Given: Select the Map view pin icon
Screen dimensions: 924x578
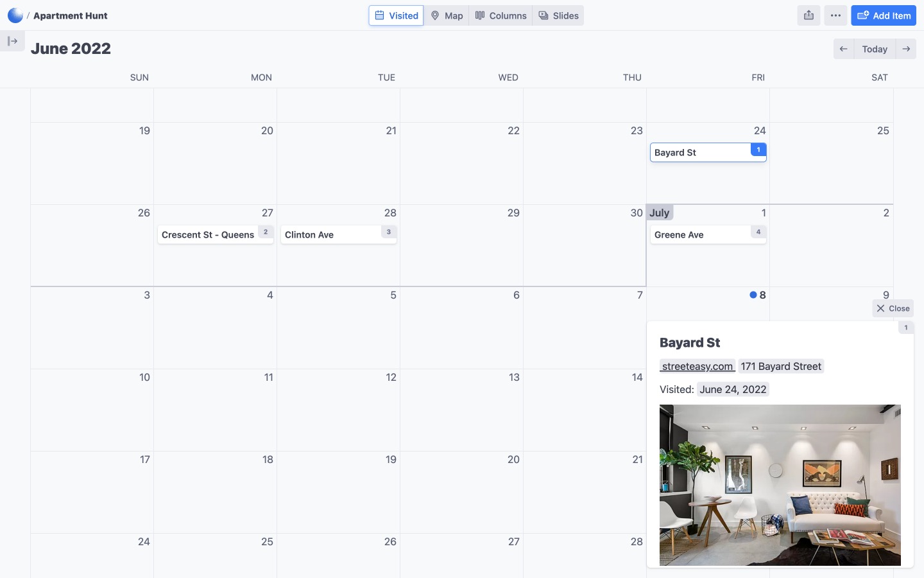Looking at the screenshot, I should pos(436,15).
